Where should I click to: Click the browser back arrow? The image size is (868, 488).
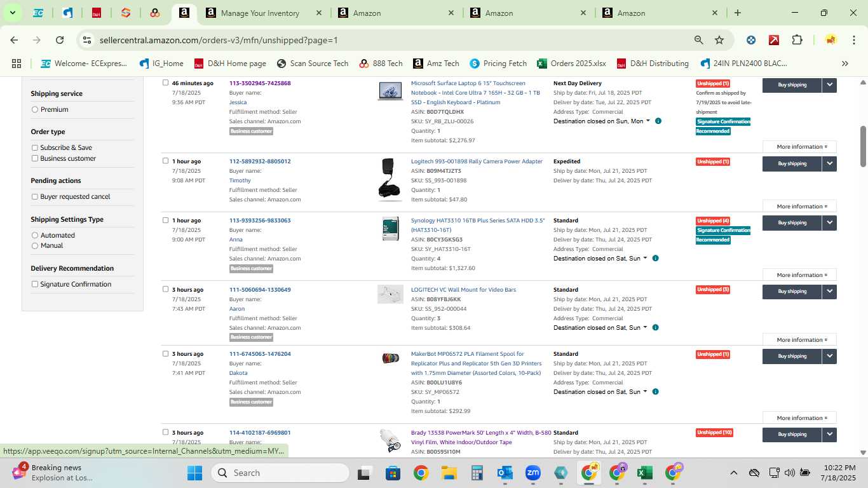pos(14,40)
